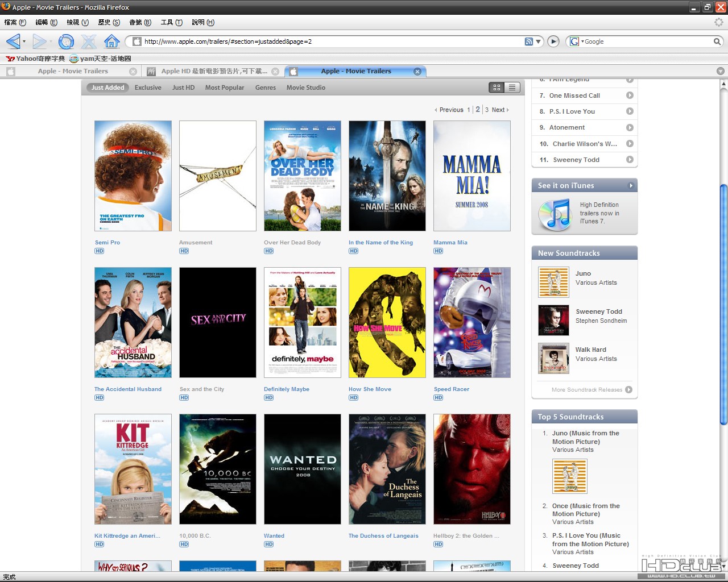The height and width of the screenshot is (582, 728).
Task: Jump to page 3 of trailers
Action: (487, 110)
